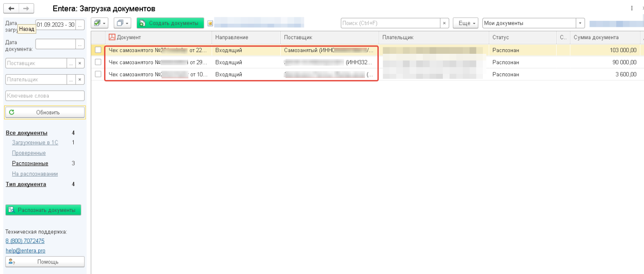Focus the Поиск (Ctrl+F) search field
The height and width of the screenshot is (274, 644).
tap(390, 23)
